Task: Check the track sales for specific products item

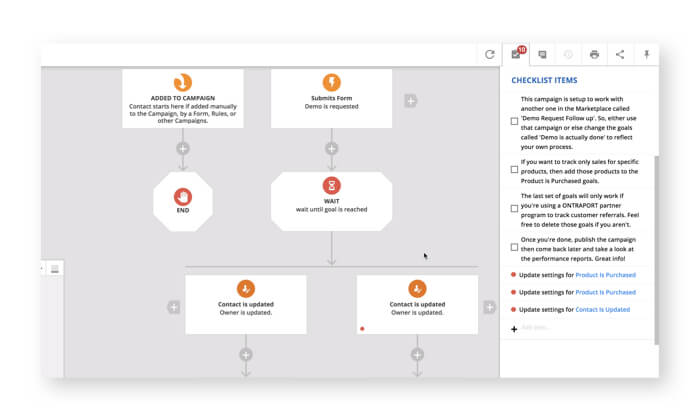Action: pyautogui.click(x=514, y=170)
